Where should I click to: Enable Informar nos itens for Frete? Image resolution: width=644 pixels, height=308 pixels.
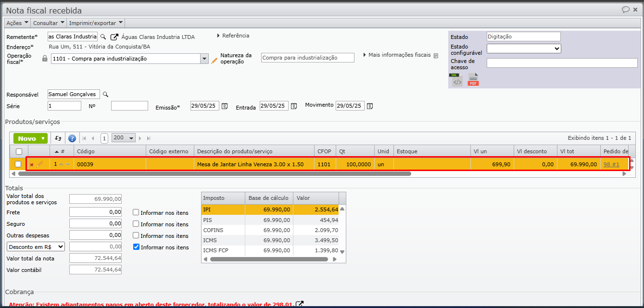coord(136,212)
